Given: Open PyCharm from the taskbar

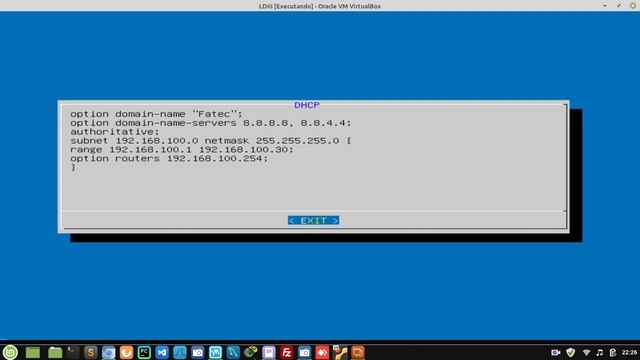Looking at the screenshot, I should tap(144, 352).
